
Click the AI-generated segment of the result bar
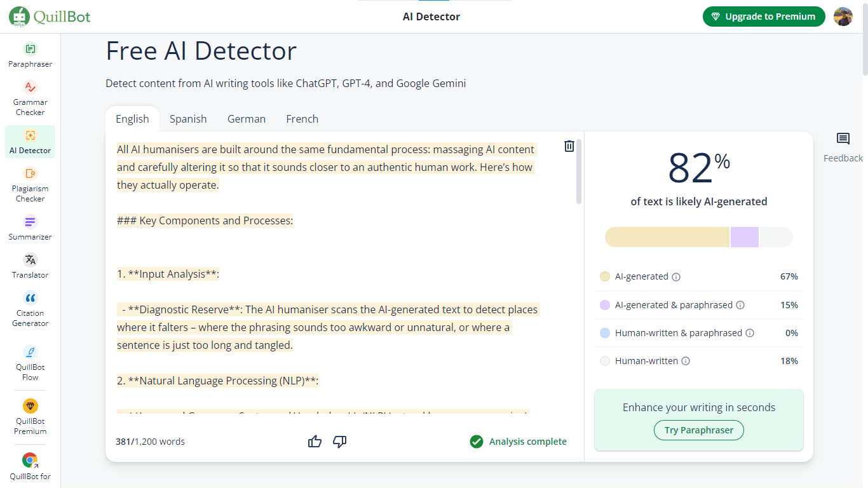pos(667,237)
